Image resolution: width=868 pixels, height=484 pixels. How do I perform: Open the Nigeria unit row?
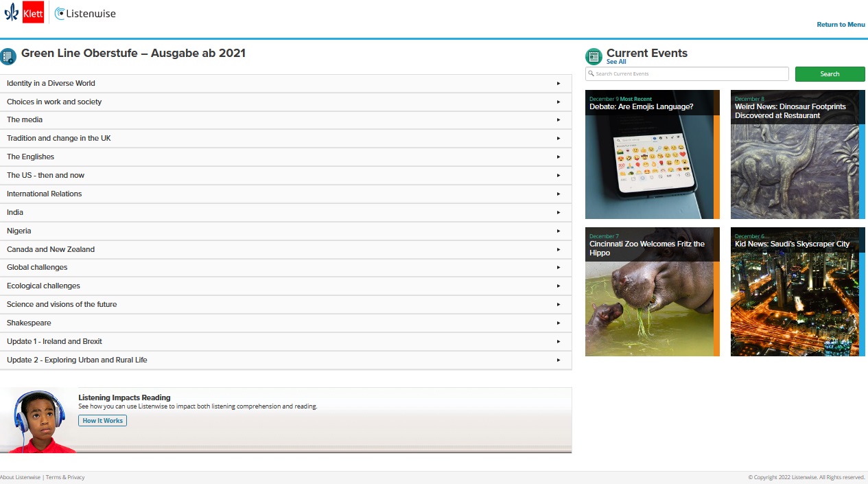(x=285, y=231)
